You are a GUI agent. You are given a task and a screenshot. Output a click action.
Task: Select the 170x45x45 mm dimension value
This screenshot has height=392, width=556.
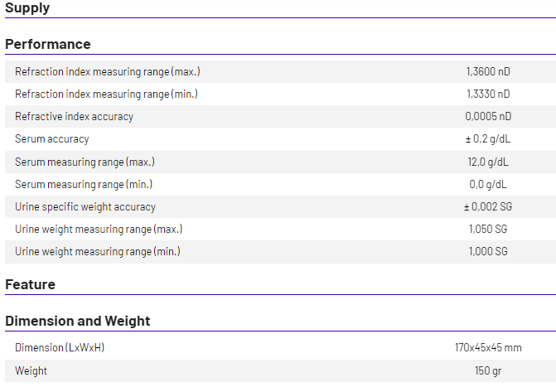coord(488,348)
